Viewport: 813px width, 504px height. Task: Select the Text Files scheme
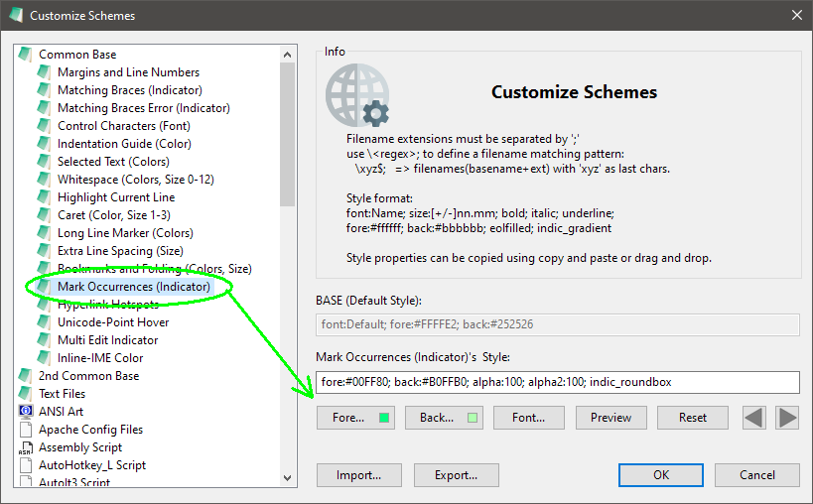click(x=62, y=394)
